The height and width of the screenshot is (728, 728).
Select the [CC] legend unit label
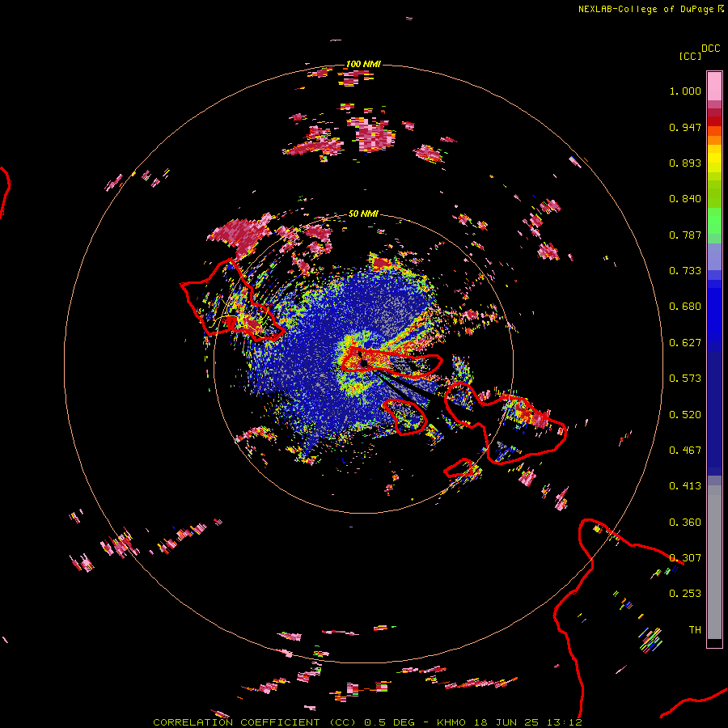[690, 56]
